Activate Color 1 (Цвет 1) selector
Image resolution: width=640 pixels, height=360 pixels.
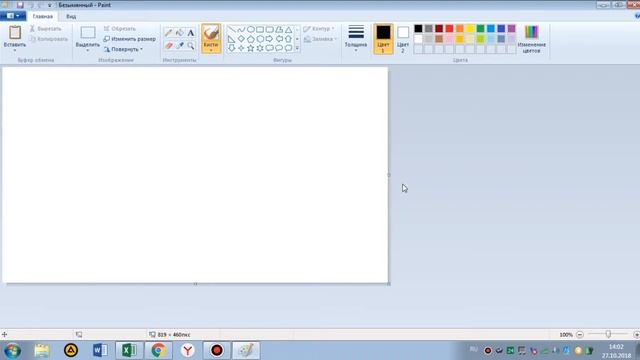pyautogui.click(x=383, y=39)
